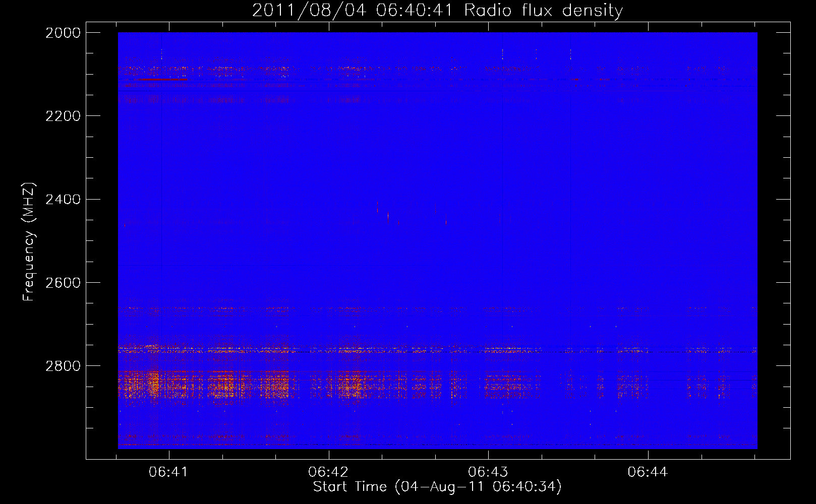Image resolution: width=816 pixels, height=504 pixels.
Task: Click the 2200 frequency tick label
Action: (x=63, y=116)
